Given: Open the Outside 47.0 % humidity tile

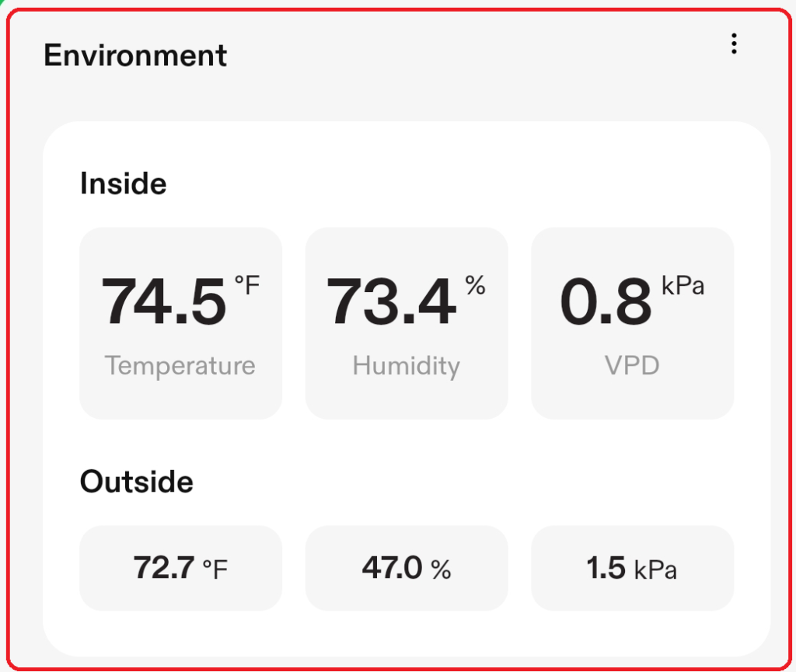Looking at the screenshot, I should [407, 568].
